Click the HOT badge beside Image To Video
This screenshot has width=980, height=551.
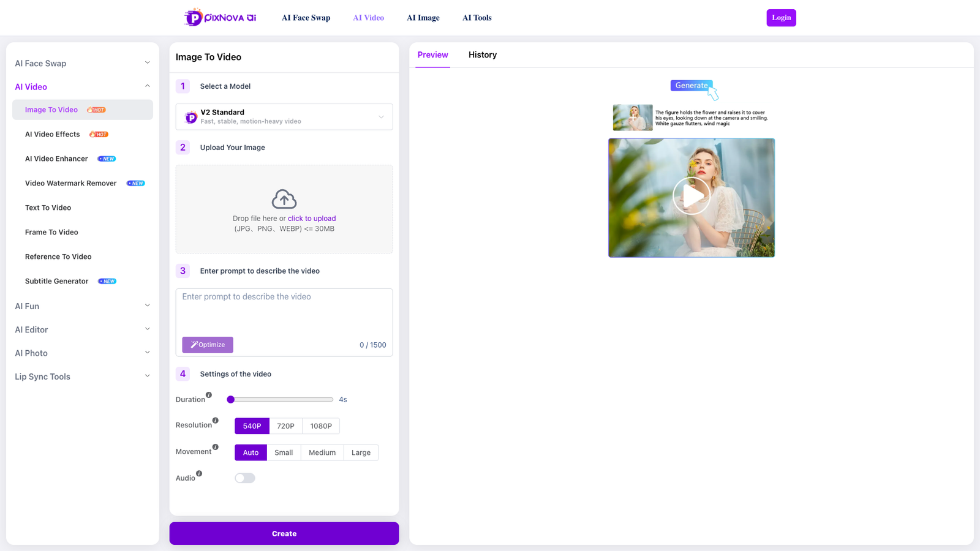tap(96, 110)
